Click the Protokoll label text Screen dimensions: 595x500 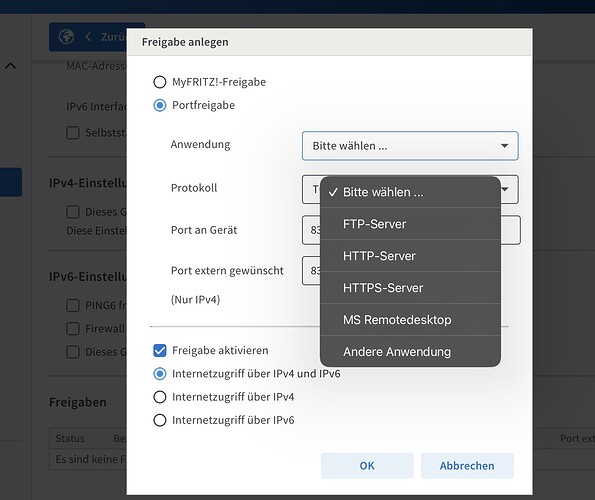[194, 188]
